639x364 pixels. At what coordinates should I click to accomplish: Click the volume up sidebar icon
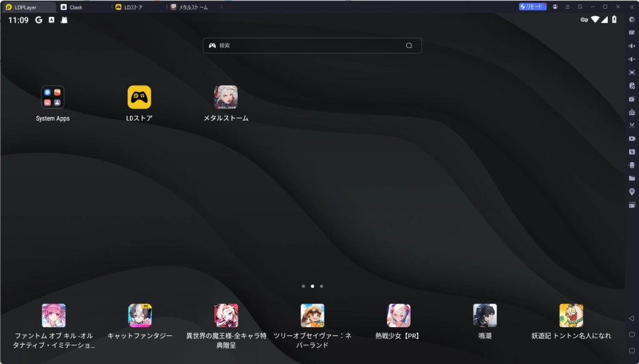[632, 46]
